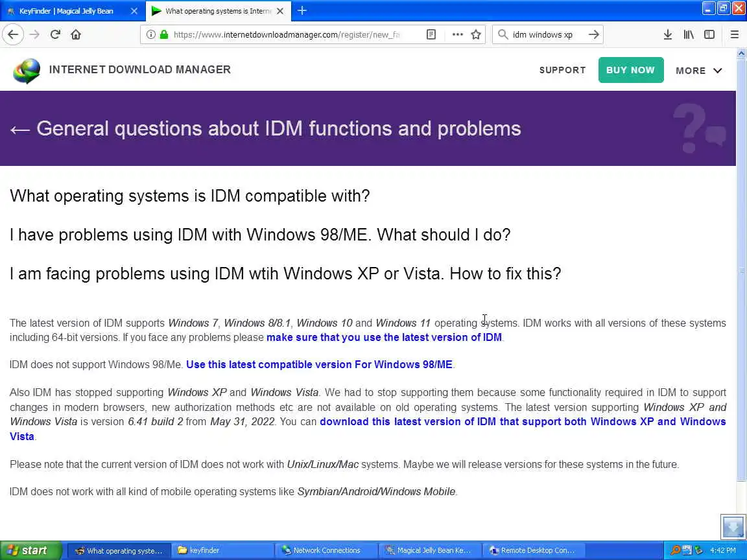
Task: Open the browser home page
Action: pos(76,34)
